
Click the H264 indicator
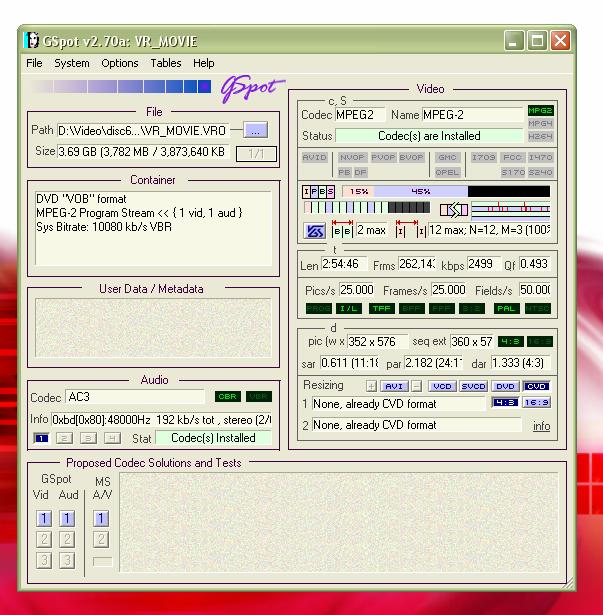point(541,136)
